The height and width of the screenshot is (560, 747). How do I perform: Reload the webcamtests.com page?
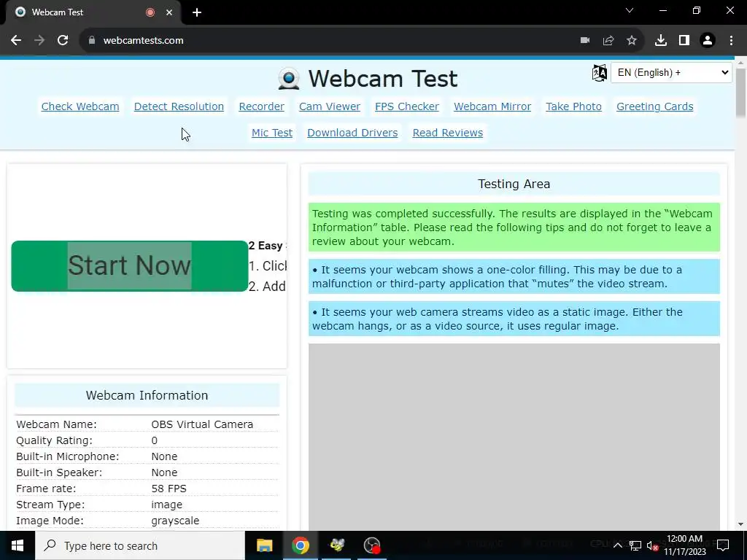[x=63, y=41]
